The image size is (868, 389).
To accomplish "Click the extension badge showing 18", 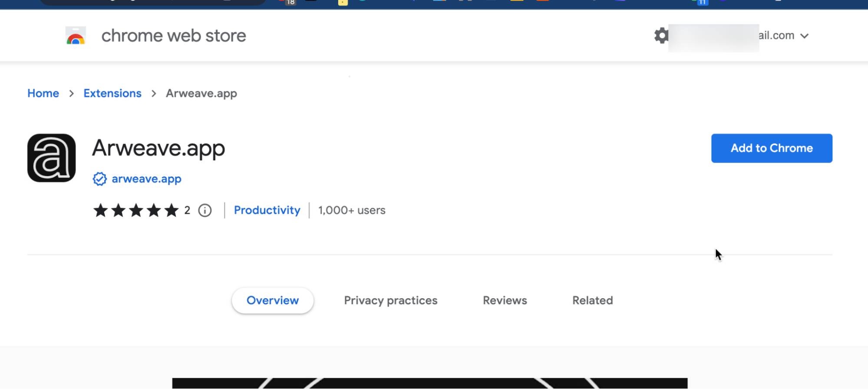I will coord(290,3).
